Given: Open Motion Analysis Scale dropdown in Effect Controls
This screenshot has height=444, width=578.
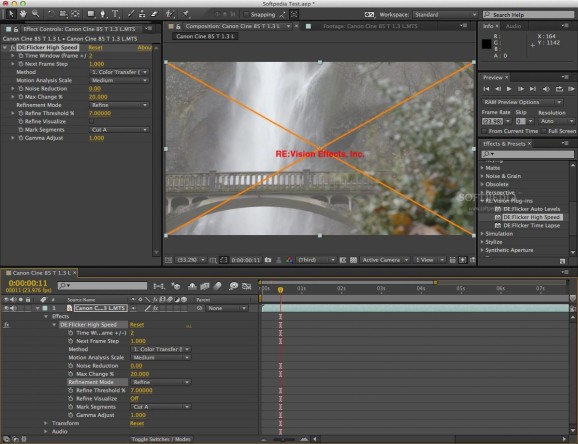Looking at the screenshot, I should [x=119, y=80].
